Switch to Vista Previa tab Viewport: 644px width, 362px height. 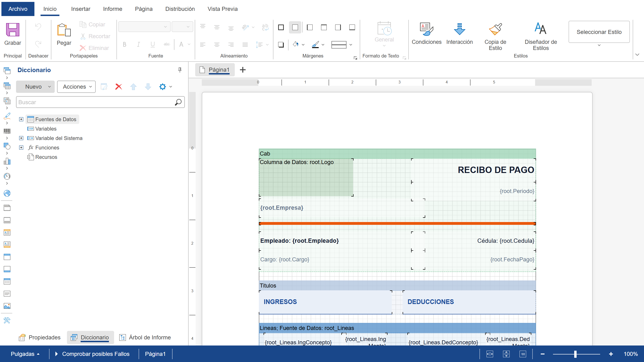(223, 9)
